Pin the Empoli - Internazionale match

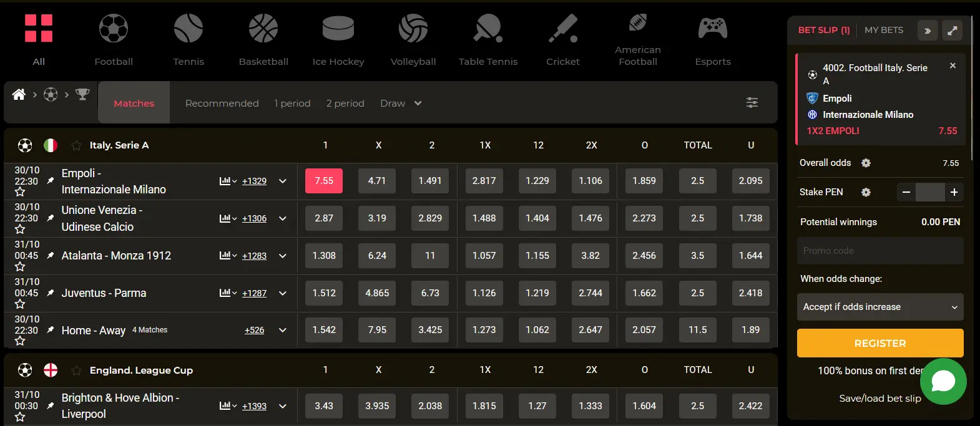coord(51,181)
